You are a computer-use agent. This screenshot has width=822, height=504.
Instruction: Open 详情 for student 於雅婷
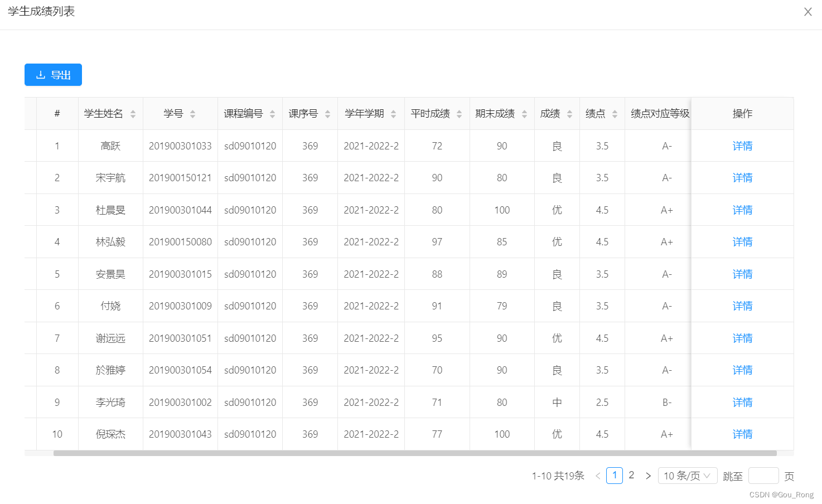(742, 370)
